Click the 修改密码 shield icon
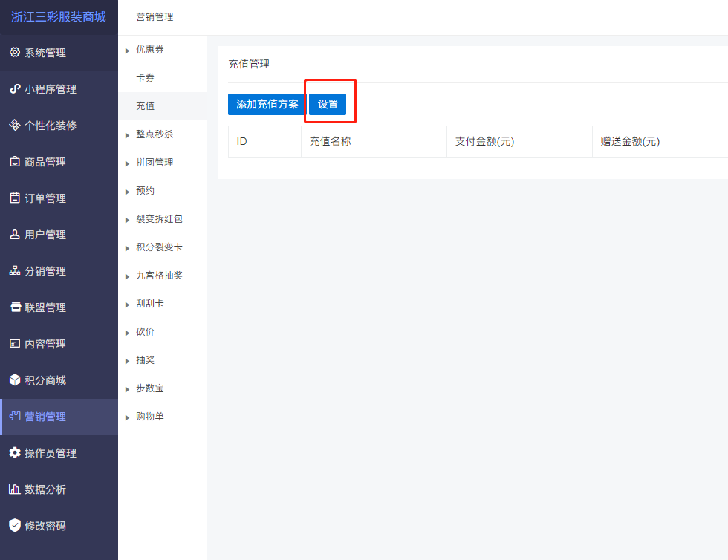The height and width of the screenshot is (560, 728). tap(15, 525)
